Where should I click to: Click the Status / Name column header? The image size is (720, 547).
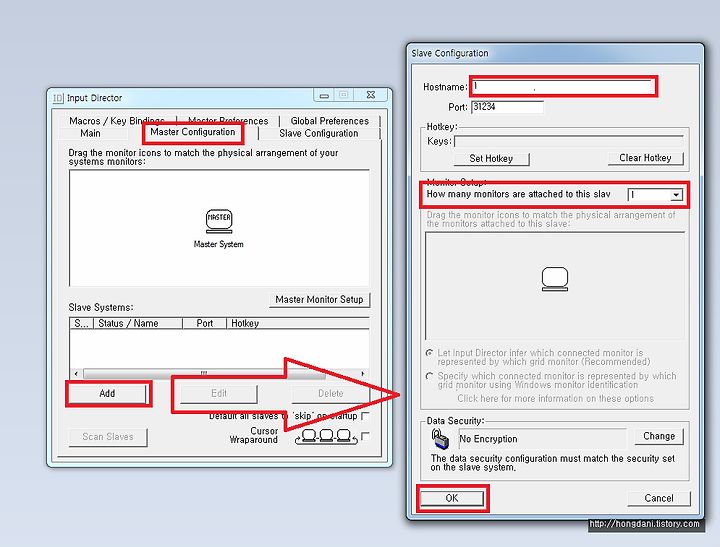[x=138, y=323]
